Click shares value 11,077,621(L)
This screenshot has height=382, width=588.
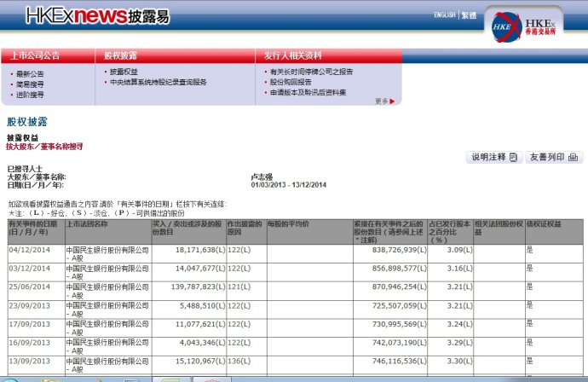(x=200, y=324)
